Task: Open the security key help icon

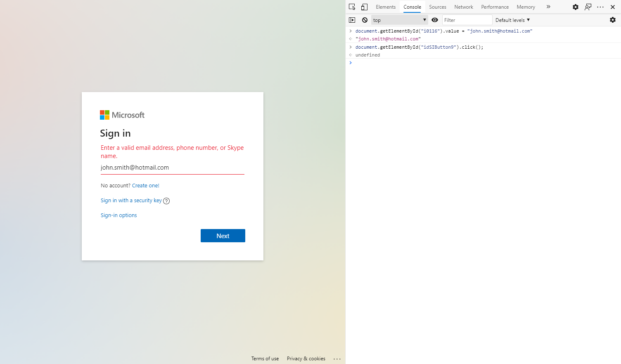Action: pos(166,201)
